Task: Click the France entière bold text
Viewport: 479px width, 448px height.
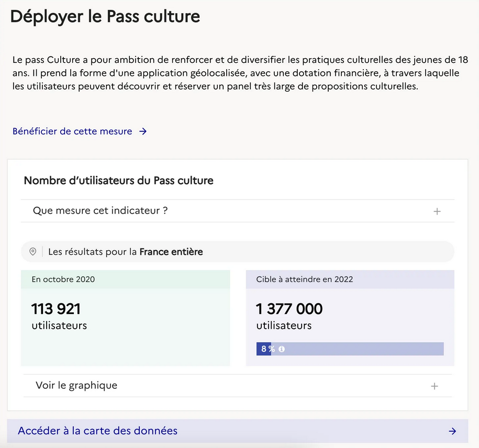Action: (171, 252)
